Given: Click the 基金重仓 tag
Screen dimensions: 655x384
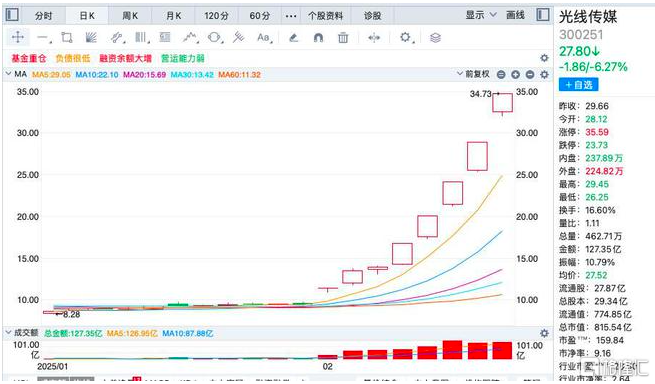Looking at the screenshot, I should [x=28, y=58].
